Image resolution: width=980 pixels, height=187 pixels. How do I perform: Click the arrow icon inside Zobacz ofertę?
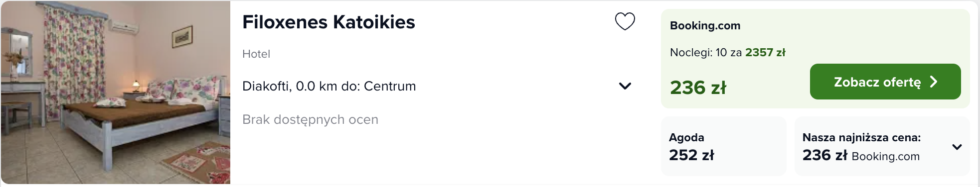(x=934, y=82)
